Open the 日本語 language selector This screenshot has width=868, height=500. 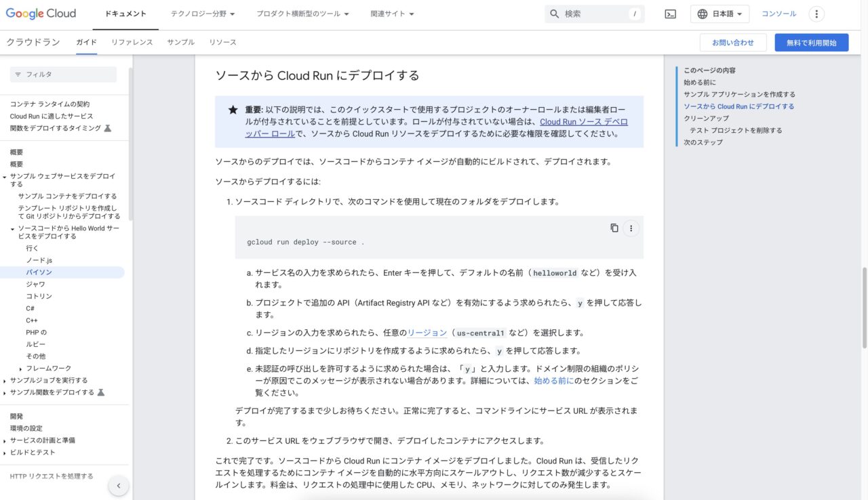coord(719,14)
